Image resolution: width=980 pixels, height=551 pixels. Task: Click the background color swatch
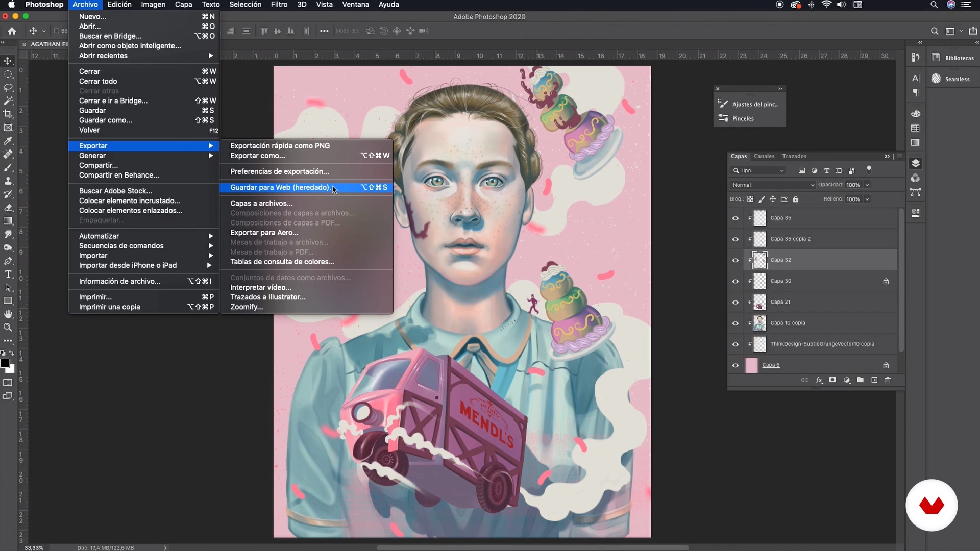point(11,369)
